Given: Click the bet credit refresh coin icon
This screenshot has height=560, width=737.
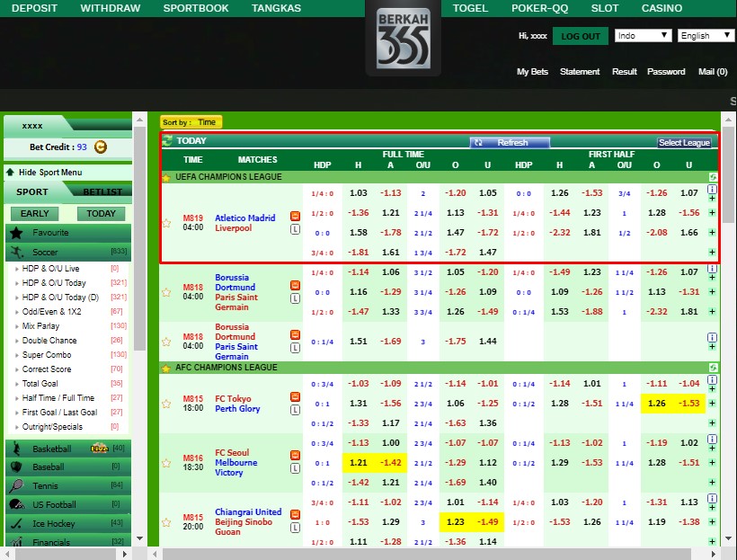Looking at the screenshot, I should [101, 147].
